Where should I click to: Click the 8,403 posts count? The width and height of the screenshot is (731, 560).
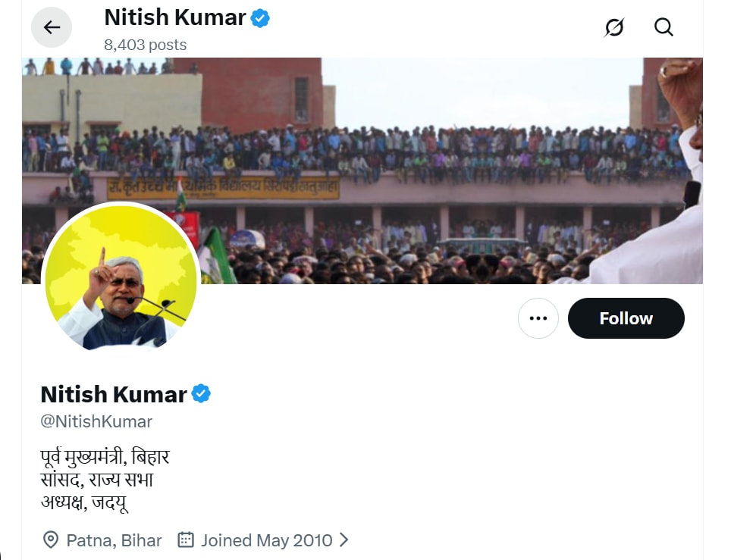coord(145,45)
